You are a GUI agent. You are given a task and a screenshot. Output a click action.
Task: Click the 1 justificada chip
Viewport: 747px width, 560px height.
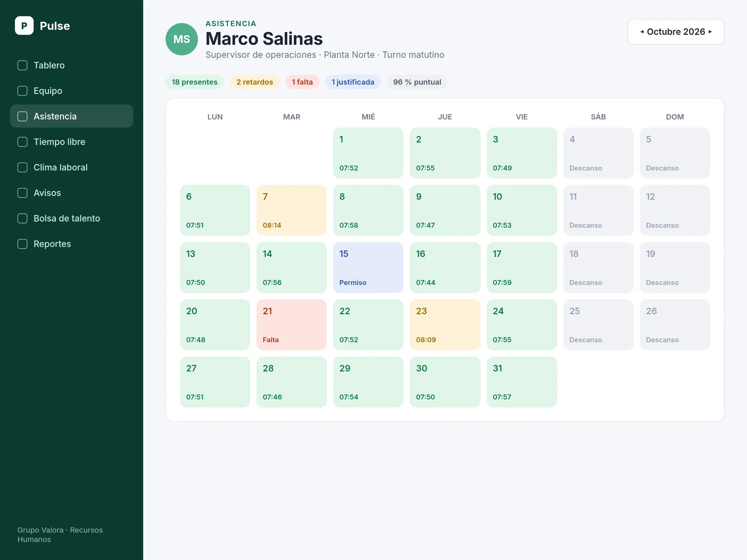click(x=353, y=82)
